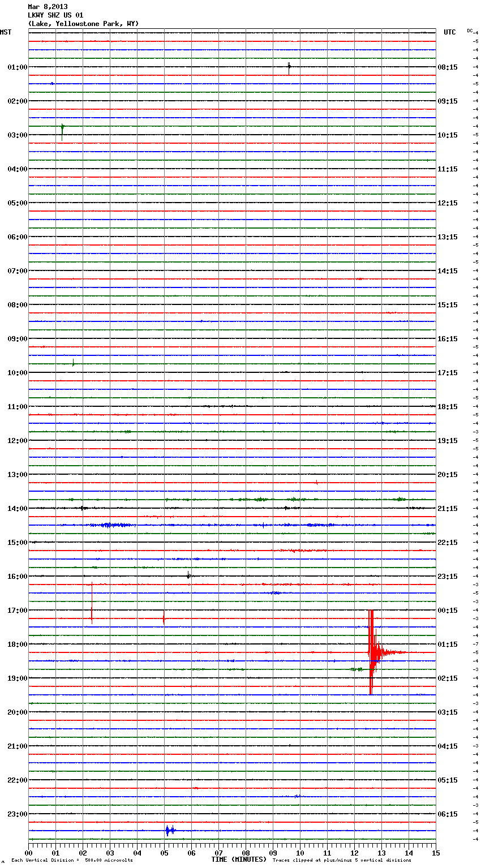This screenshot has height=868, width=481.
Task: Click the UTC "12:15" time label
Action: 448,203
